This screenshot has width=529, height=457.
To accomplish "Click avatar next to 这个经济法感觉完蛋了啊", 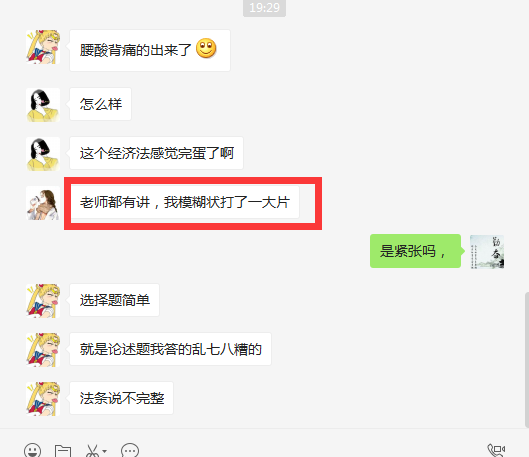I will tap(43, 154).
